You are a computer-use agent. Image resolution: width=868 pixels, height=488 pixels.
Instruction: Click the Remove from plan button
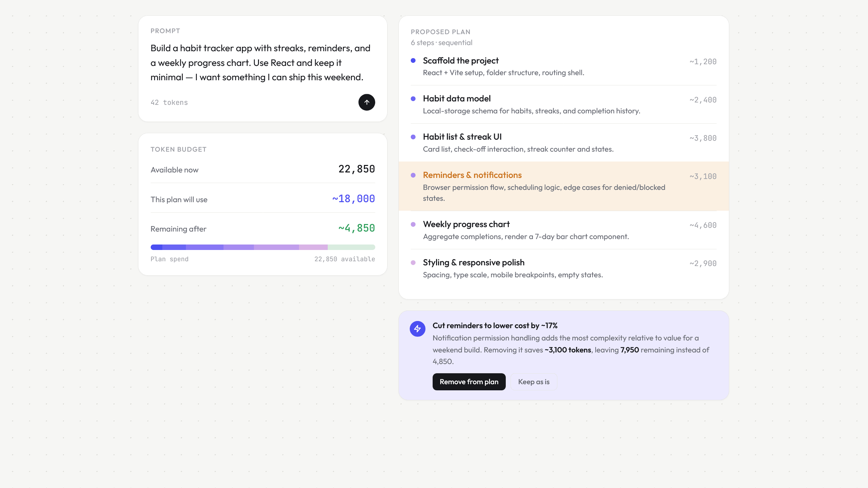(469, 382)
